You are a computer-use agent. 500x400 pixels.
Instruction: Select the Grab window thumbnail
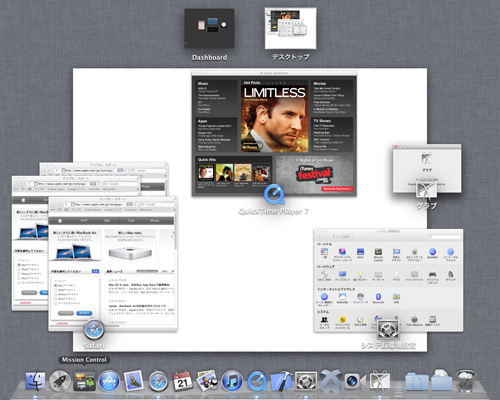(x=427, y=169)
